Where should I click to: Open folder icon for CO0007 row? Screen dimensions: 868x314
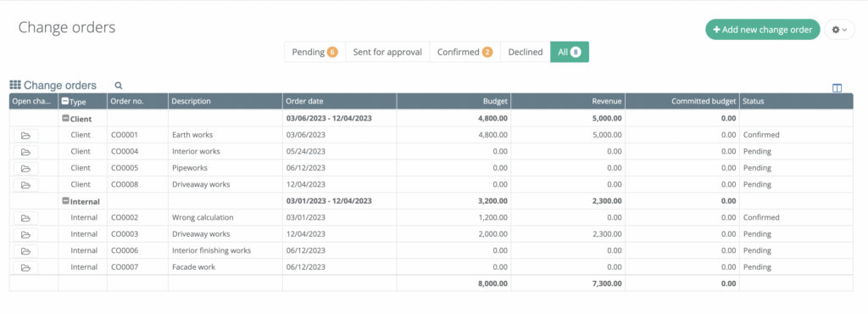(x=25, y=267)
